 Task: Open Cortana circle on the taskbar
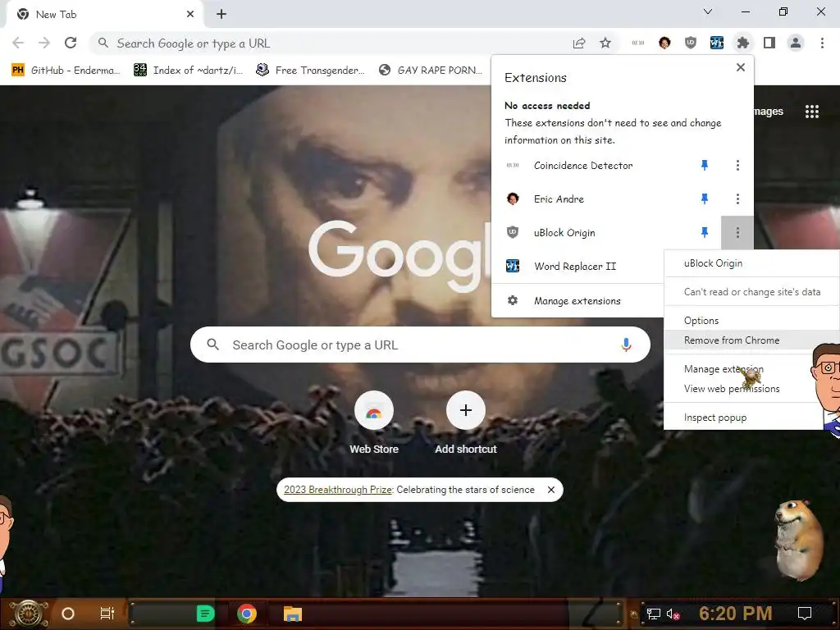pos(68,614)
